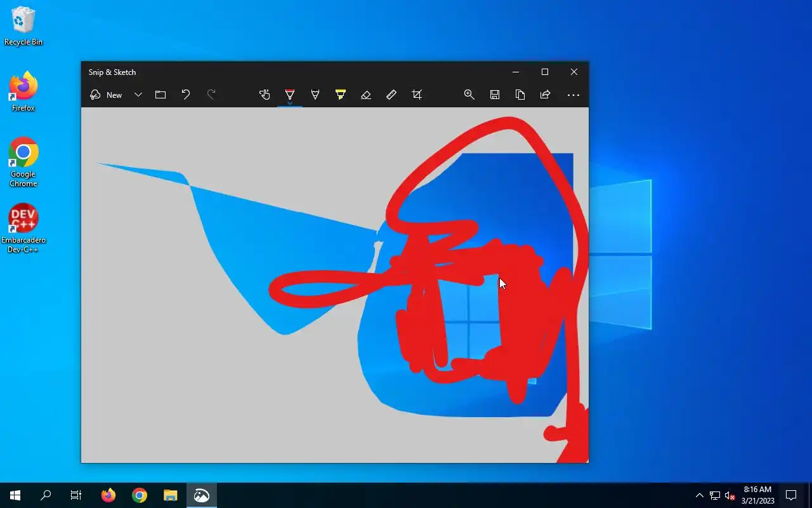Launch Chrome from the taskbar
The image size is (812, 508).
coord(140,495)
